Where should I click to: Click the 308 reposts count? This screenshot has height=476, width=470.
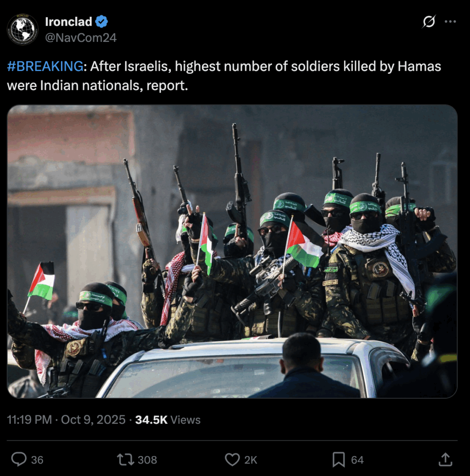point(147,460)
